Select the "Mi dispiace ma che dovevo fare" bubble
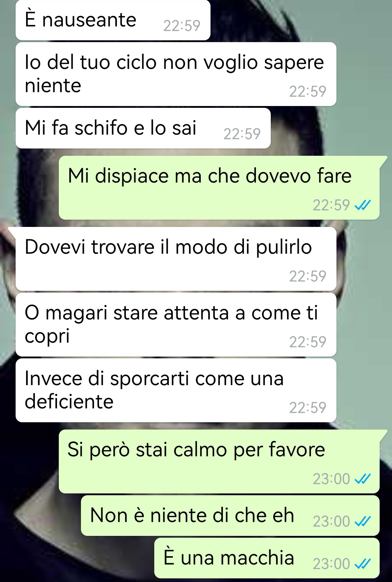Viewport: 392px width, 582px height. pos(219,188)
